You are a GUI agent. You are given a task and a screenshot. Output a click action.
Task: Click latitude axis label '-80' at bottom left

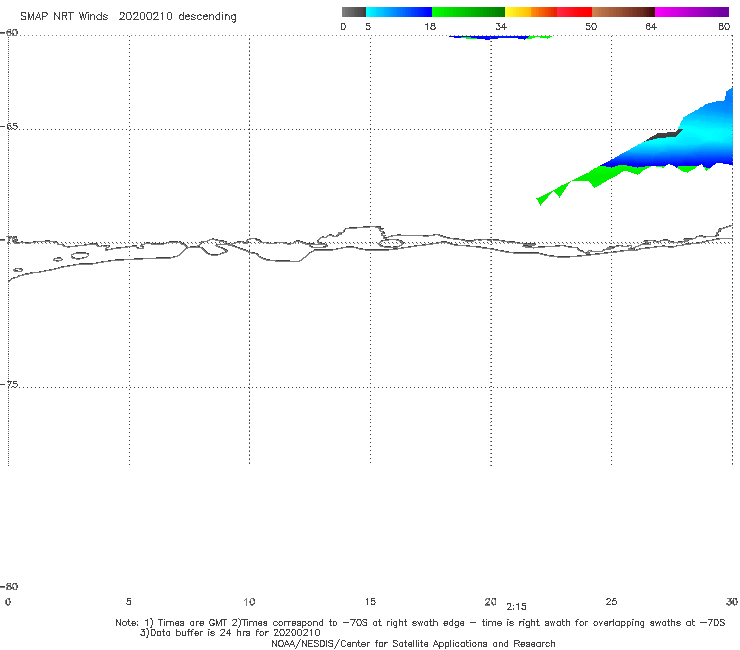pyautogui.click(x=10, y=587)
